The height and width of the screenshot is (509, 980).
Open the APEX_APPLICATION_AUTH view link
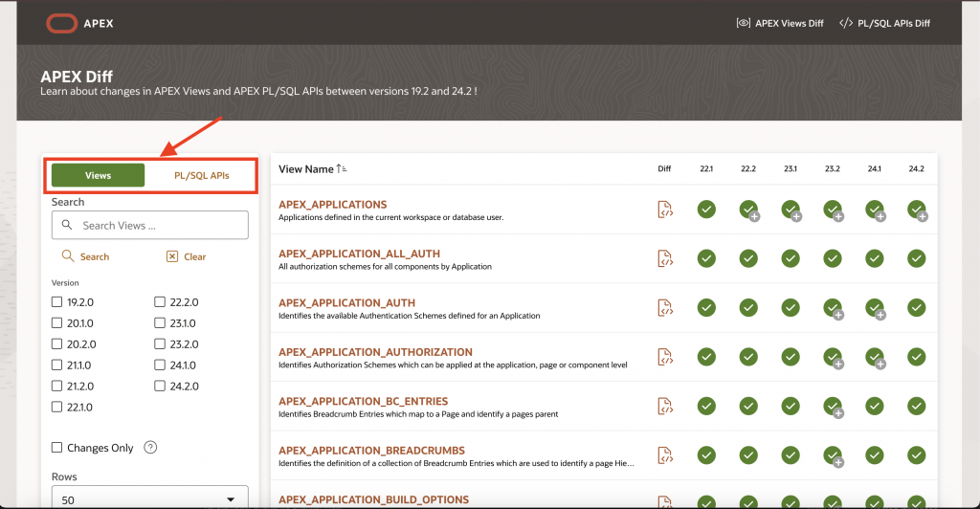point(346,303)
